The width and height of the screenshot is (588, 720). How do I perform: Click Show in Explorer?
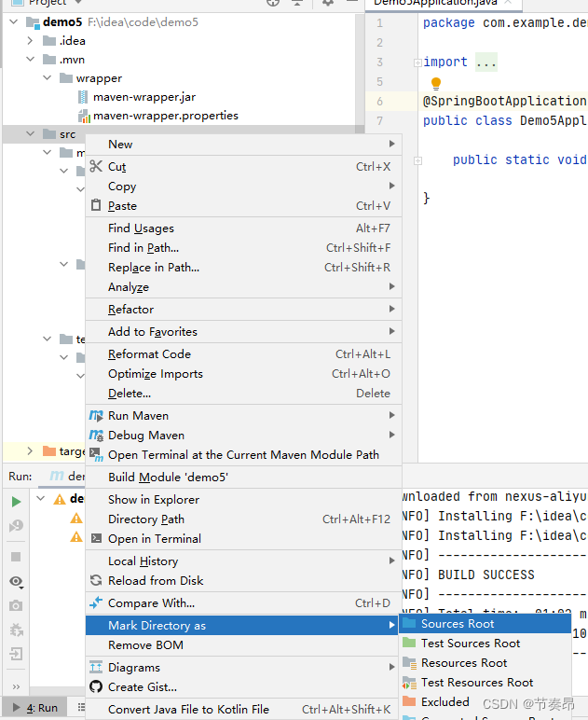(x=243, y=500)
